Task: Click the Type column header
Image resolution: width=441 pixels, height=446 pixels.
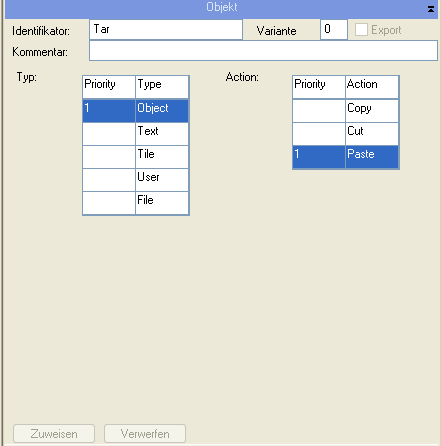Action: [162, 87]
